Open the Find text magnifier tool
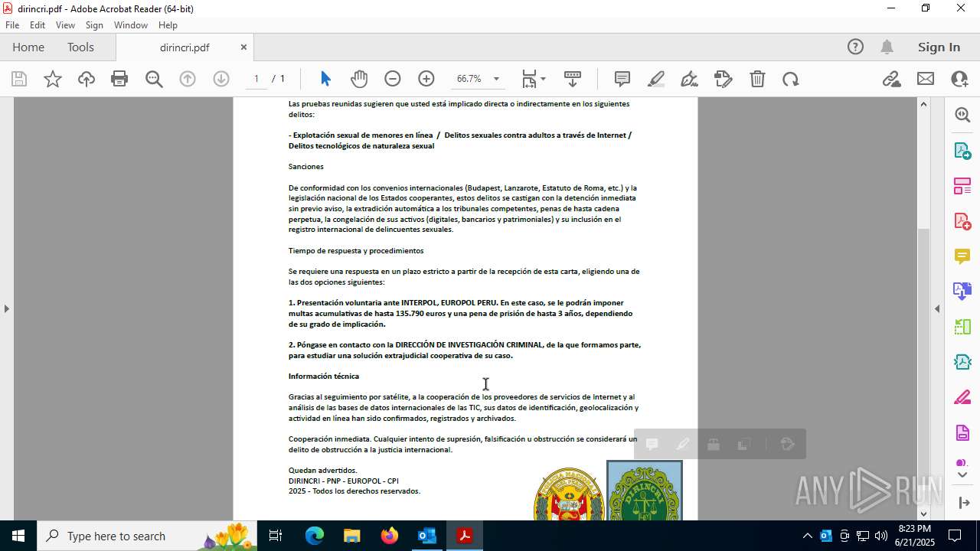This screenshot has height=551, width=980. click(154, 79)
